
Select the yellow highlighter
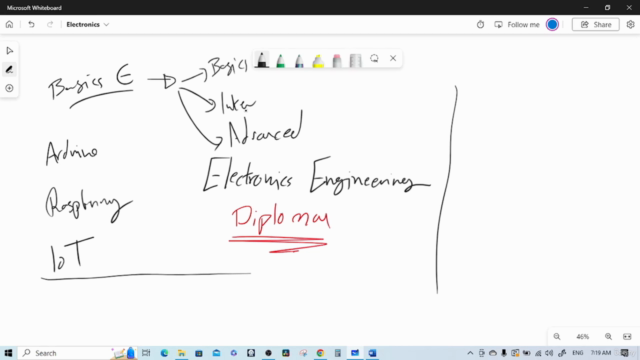(x=318, y=60)
